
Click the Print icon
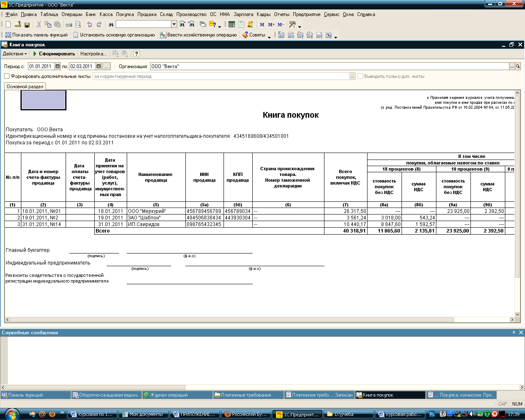69,25
